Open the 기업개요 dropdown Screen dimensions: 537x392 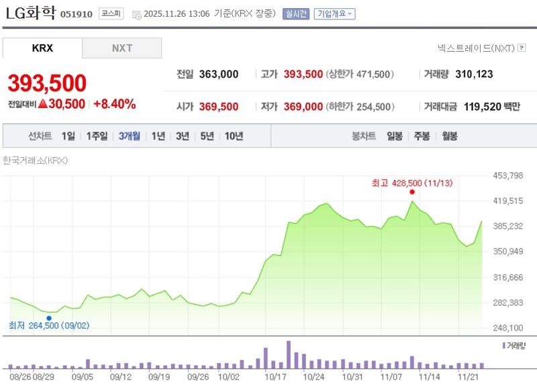335,13
